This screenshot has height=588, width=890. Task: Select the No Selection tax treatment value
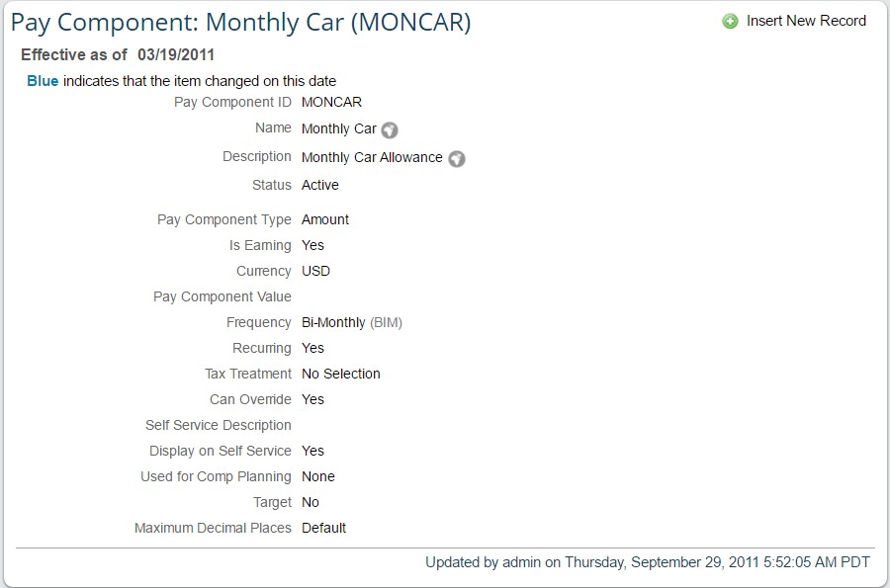click(341, 374)
